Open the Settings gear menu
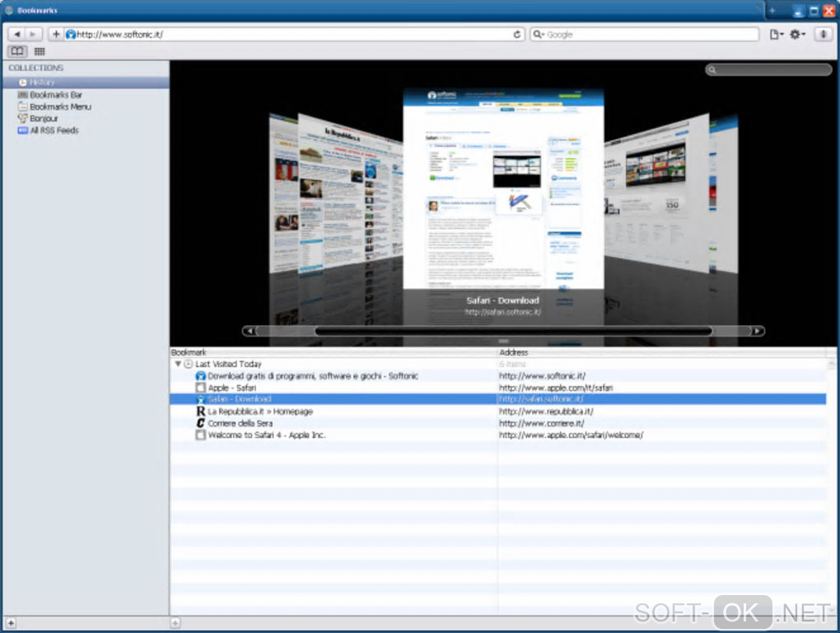 pyautogui.click(x=797, y=35)
